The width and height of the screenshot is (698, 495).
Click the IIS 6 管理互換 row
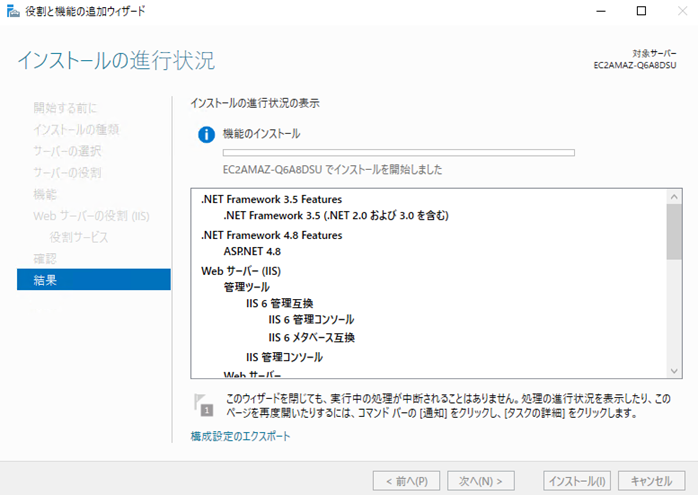click(x=280, y=304)
